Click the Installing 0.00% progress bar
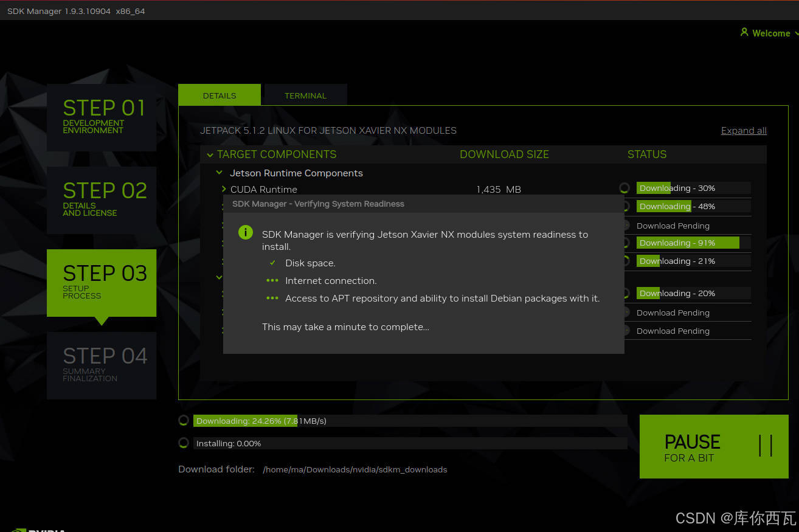Image resolution: width=799 pixels, height=532 pixels. [x=410, y=443]
